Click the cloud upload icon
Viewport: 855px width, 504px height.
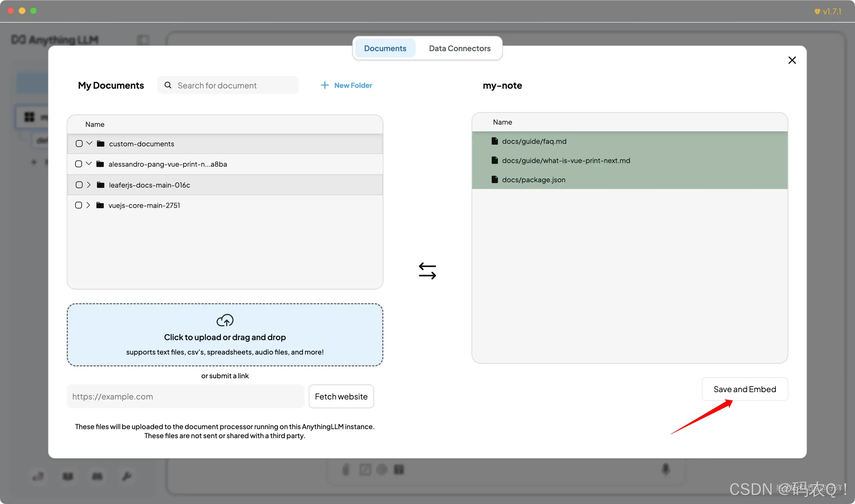(225, 320)
